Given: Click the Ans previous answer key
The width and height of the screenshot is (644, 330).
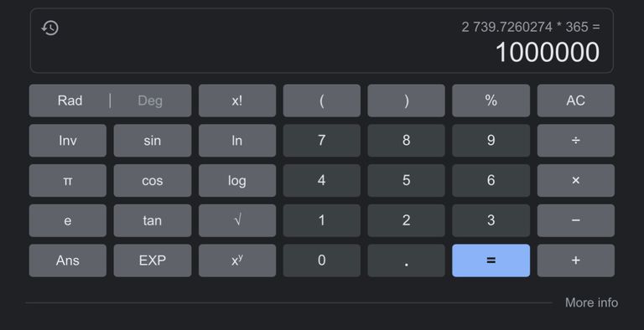Looking at the screenshot, I should point(68,260).
